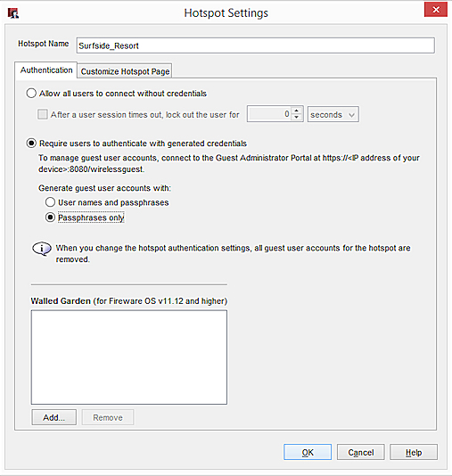Click the Cancel button
The height and width of the screenshot is (476, 452).
tap(361, 452)
